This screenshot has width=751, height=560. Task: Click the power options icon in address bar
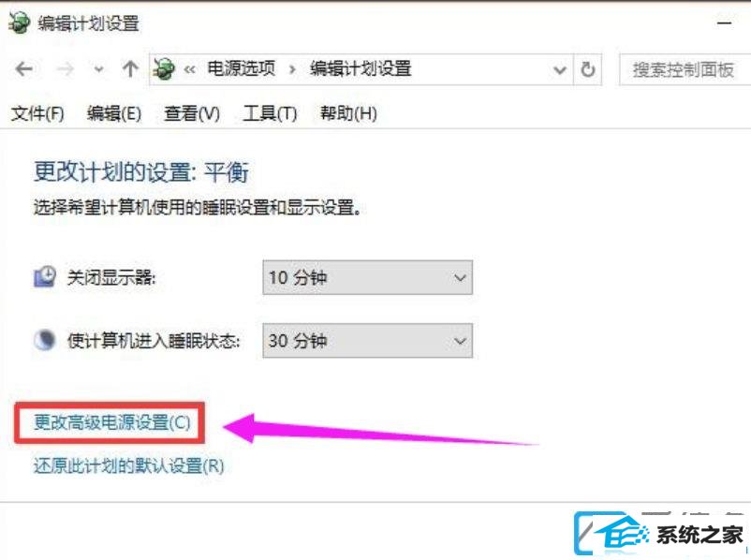pyautogui.click(x=164, y=69)
